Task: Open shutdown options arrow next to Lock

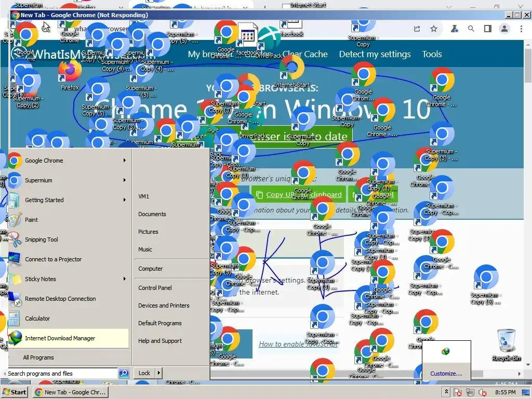Action: [158, 373]
